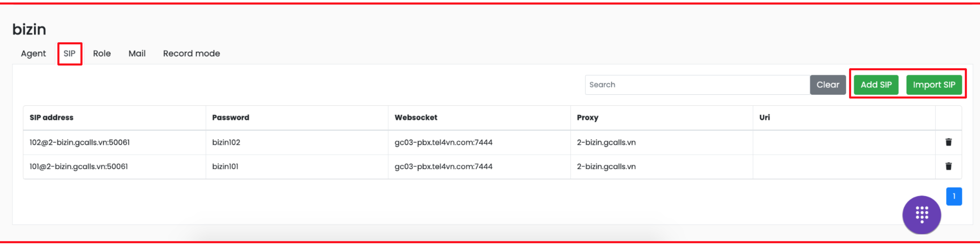This screenshot has width=980, height=245.
Task: Open the purple dialpad button
Action: (921, 215)
